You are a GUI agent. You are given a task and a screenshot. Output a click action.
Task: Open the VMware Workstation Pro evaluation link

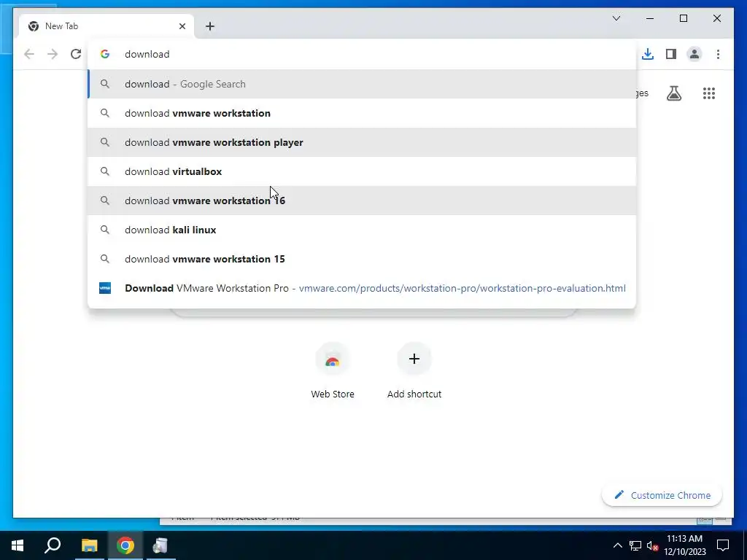(x=362, y=288)
